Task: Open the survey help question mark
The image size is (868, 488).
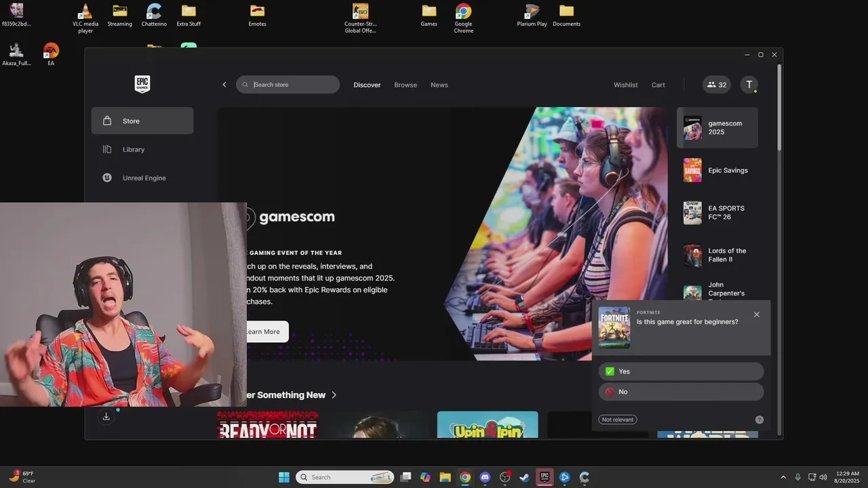Action: coord(759,420)
